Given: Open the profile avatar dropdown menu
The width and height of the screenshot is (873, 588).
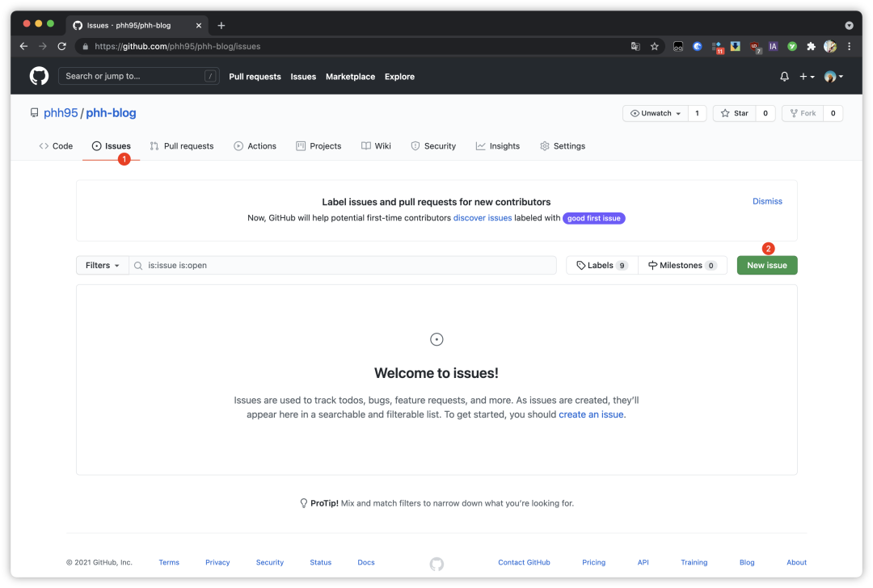Looking at the screenshot, I should [833, 76].
